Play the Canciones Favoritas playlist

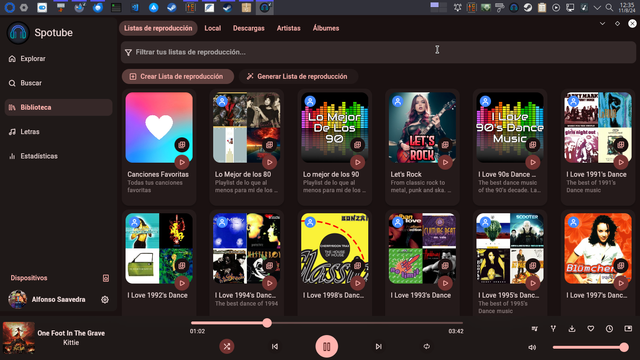coord(182,162)
